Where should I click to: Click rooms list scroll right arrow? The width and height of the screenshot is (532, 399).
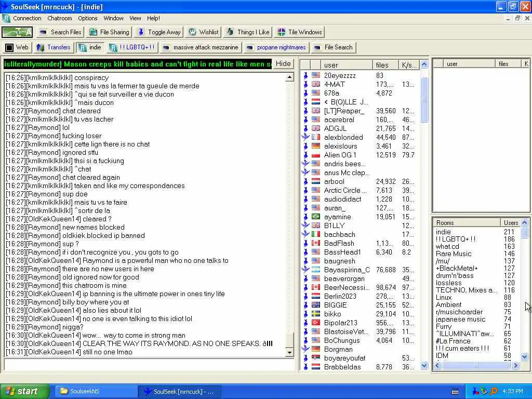coord(516,365)
